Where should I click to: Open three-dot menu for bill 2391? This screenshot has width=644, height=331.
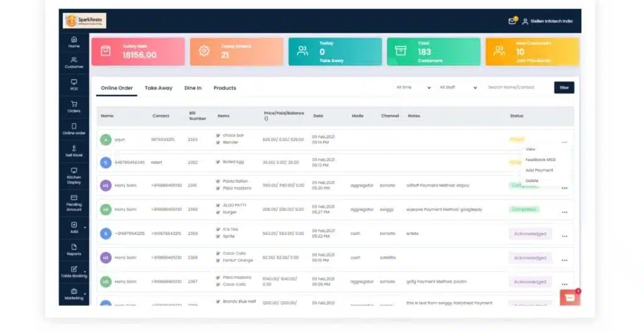(x=564, y=188)
